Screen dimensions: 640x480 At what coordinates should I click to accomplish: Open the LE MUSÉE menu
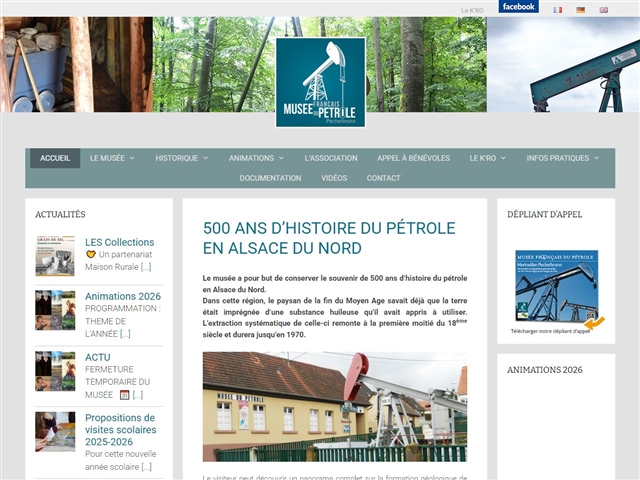[x=107, y=158]
